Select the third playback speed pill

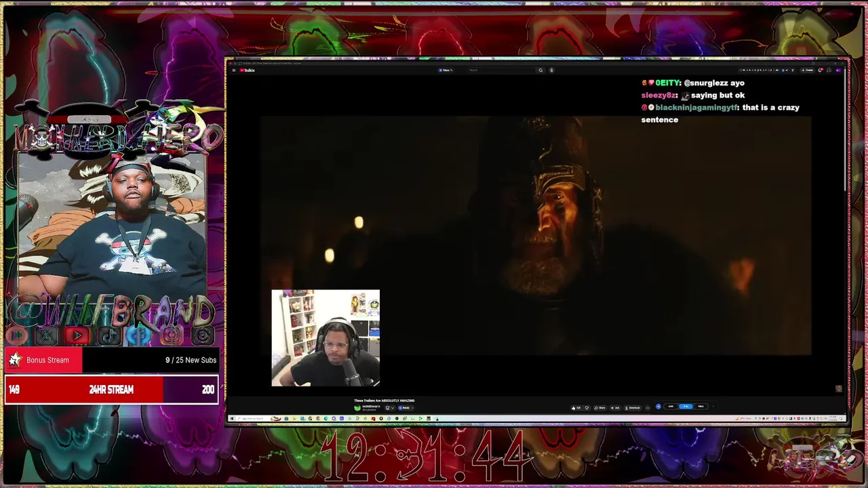click(701, 407)
